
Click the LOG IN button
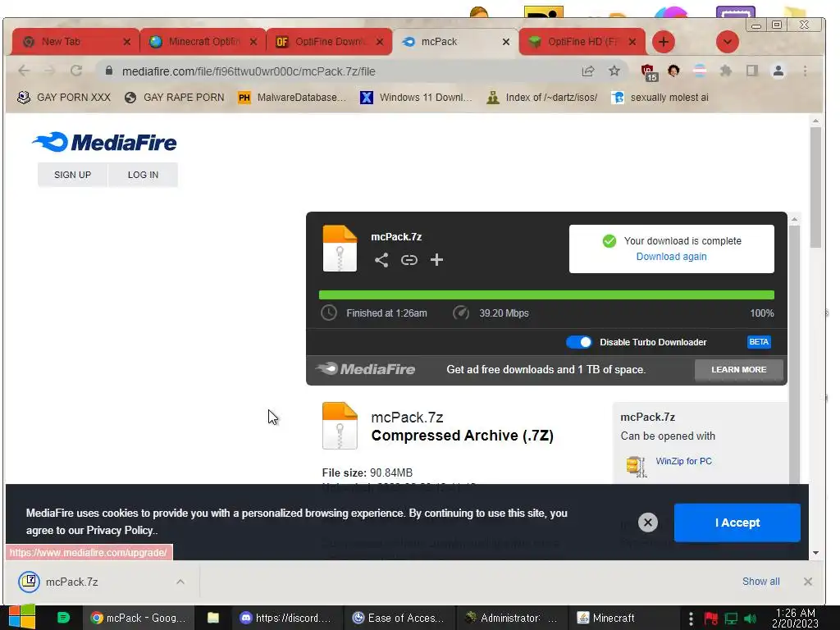[x=143, y=175]
